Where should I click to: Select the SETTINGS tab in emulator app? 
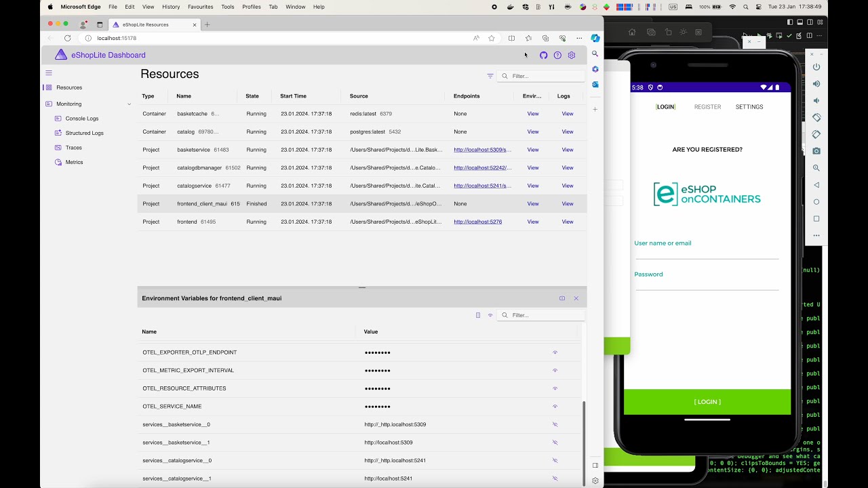pos(749,107)
